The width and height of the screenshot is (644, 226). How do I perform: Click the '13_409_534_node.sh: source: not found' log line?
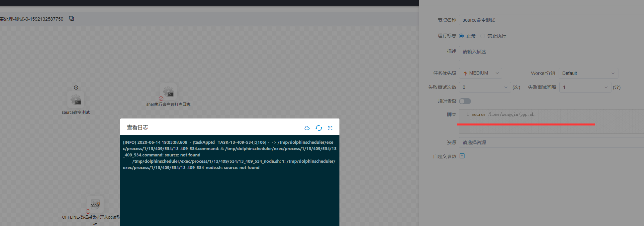click(x=191, y=168)
